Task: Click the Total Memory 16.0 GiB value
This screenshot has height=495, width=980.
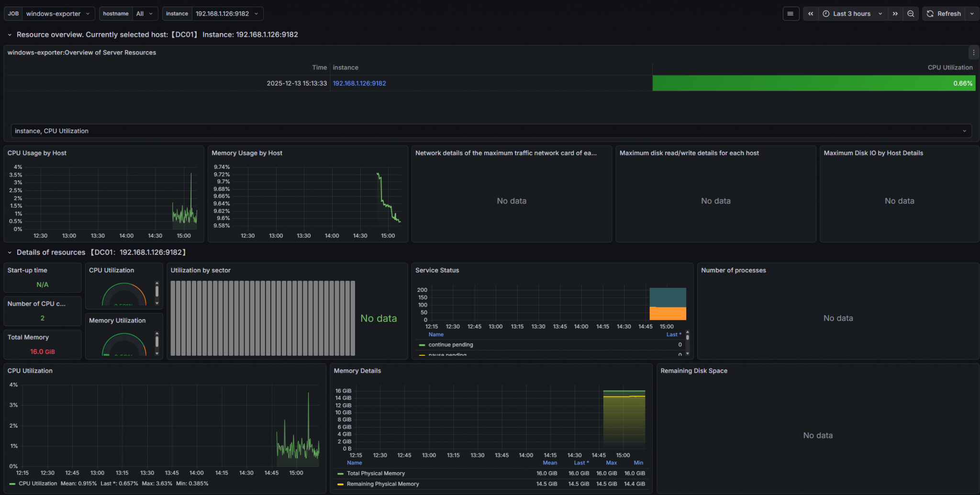Action: (43, 352)
